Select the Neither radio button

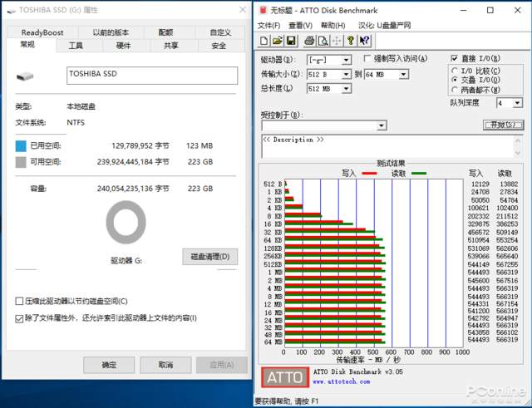click(455, 90)
